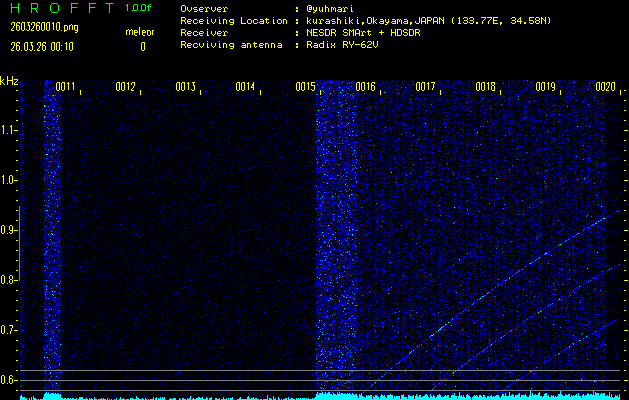The height and width of the screenshot is (400, 629).
Task: Click the bright noise burst near 0016
Action: tap(335, 240)
